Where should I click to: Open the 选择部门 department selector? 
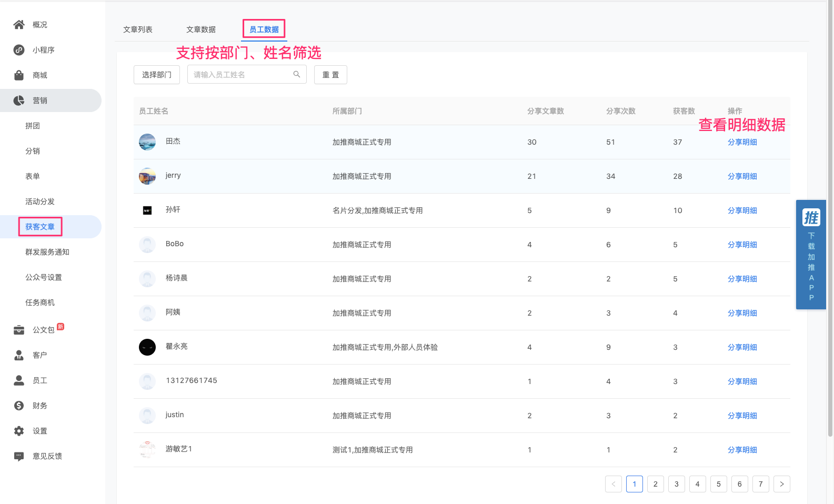click(x=157, y=75)
